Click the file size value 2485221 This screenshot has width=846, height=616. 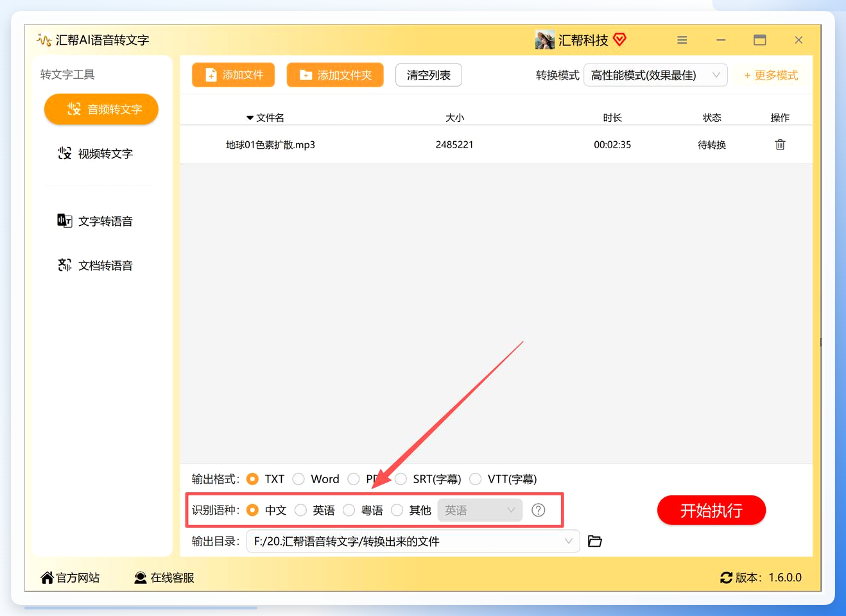[x=454, y=144]
